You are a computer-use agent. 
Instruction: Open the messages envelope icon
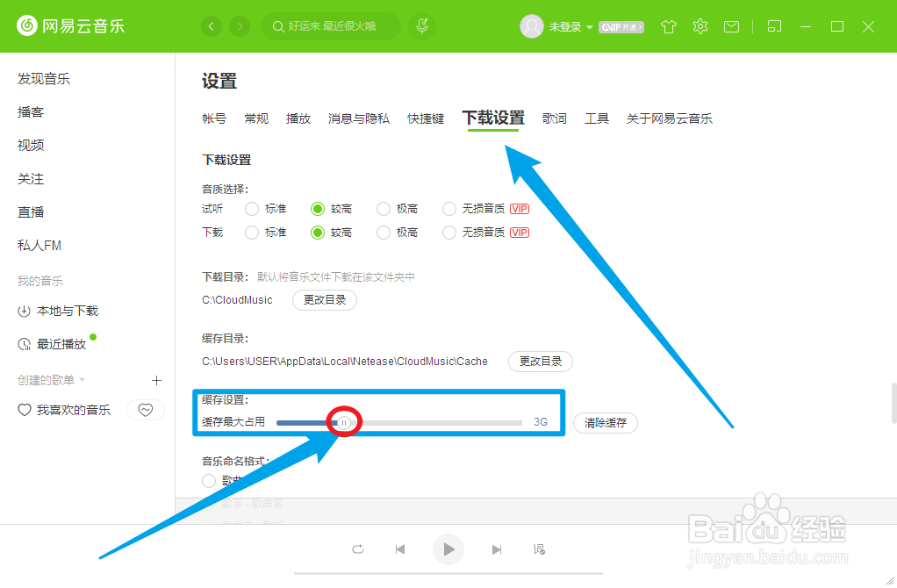click(x=731, y=27)
